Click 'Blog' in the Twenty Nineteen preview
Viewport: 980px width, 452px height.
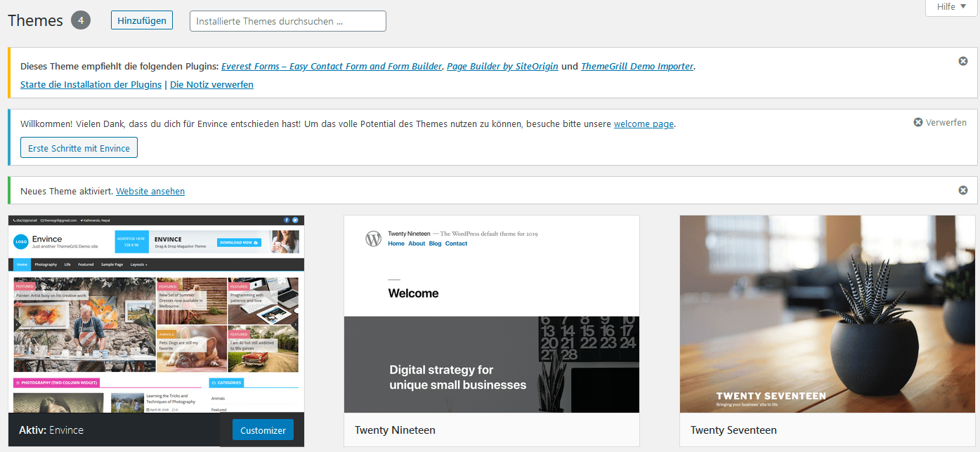pyautogui.click(x=435, y=244)
